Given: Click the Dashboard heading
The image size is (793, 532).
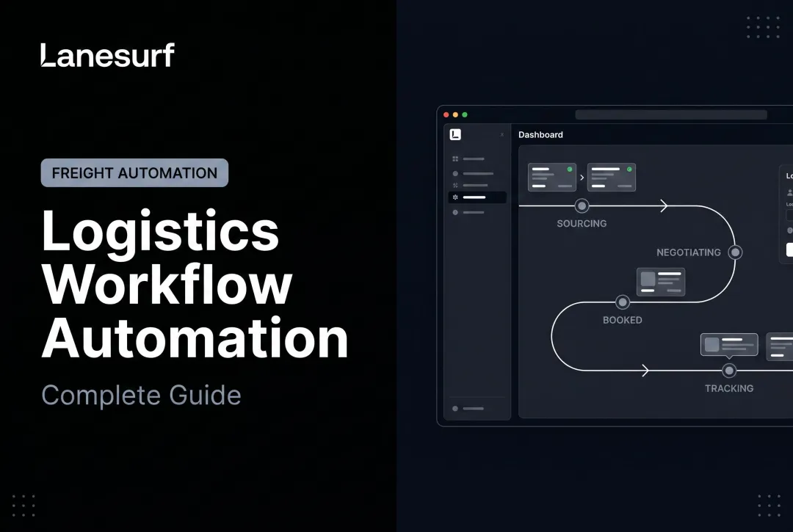Looking at the screenshot, I should point(540,134).
